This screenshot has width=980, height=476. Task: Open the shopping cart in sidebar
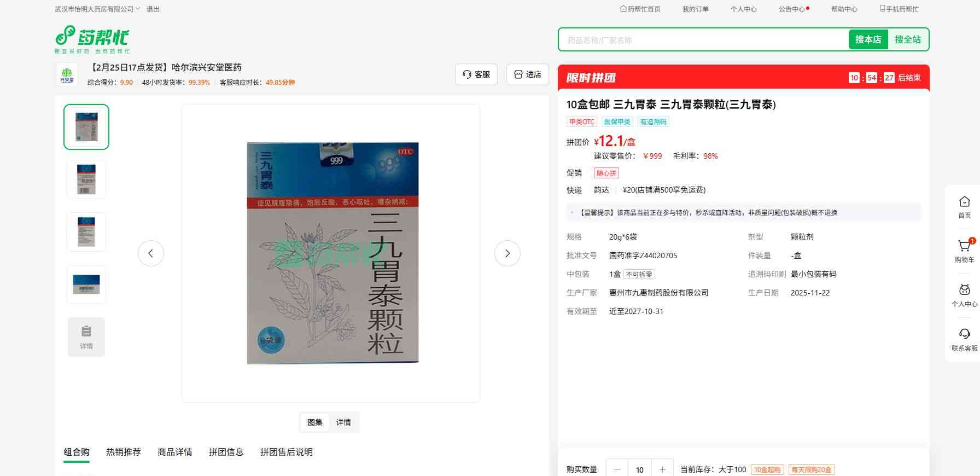[x=964, y=251]
